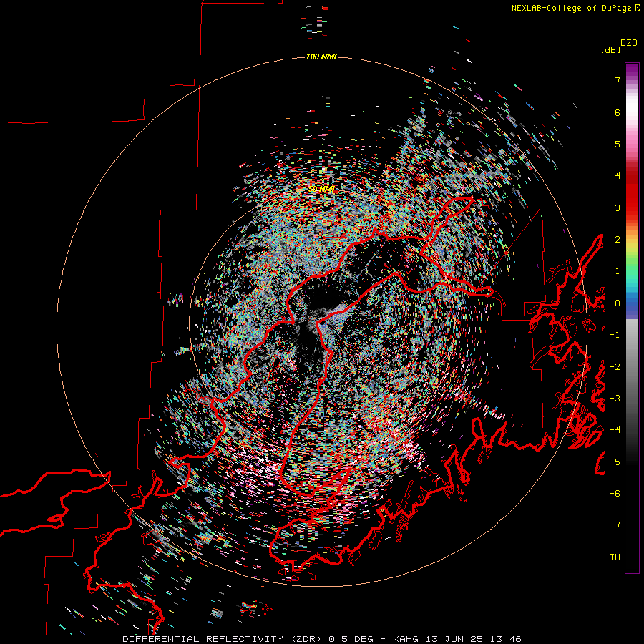Click the 0.5 DEG elevation text
The image size is (644, 644).
[351, 639]
